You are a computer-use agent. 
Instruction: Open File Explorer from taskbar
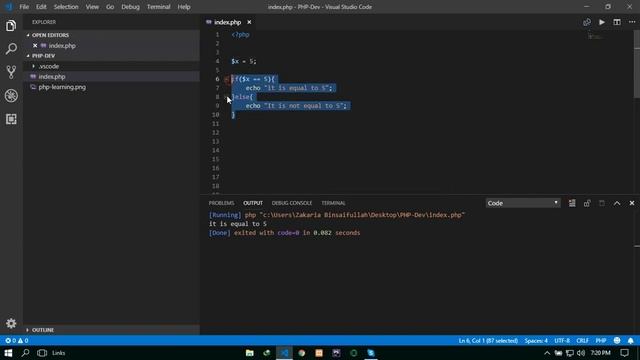(x=249, y=353)
